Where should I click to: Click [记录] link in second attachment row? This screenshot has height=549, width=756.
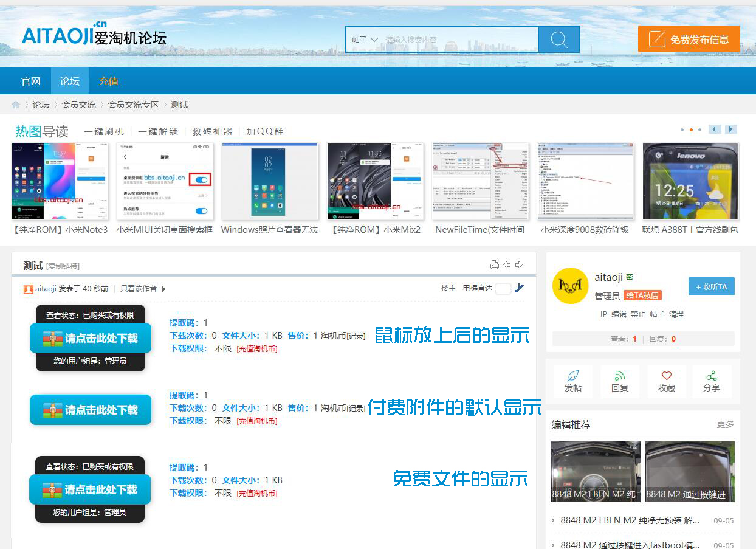click(356, 408)
